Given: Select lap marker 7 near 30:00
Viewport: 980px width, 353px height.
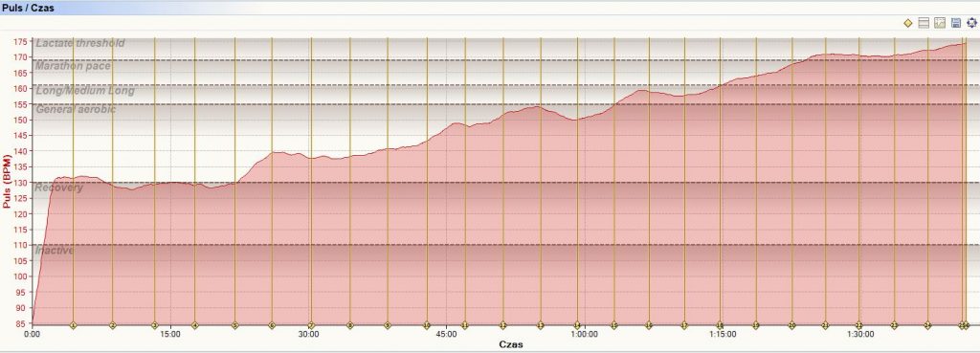Looking at the screenshot, I should tap(311, 325).
